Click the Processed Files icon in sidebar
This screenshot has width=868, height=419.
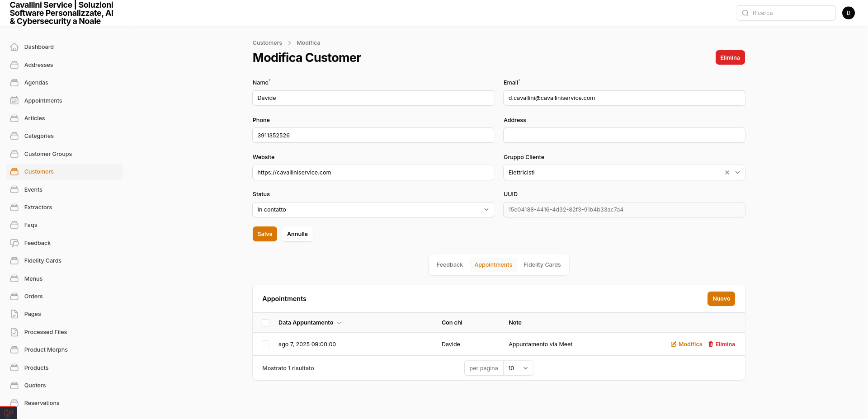point(14,332)
